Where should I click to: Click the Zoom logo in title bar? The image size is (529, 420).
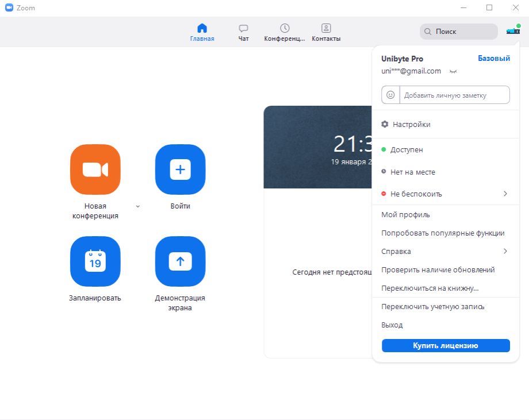click(x=9, y=7)
